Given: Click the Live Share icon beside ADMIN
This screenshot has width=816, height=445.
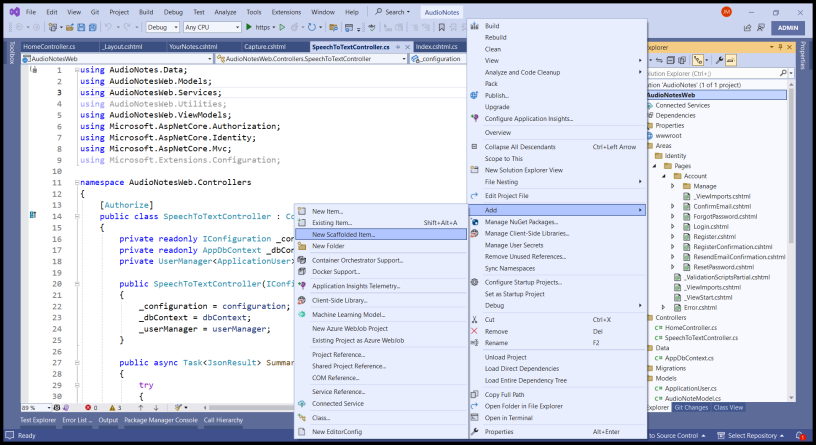Looking at the screenshot, I should [x=748, y=28].
